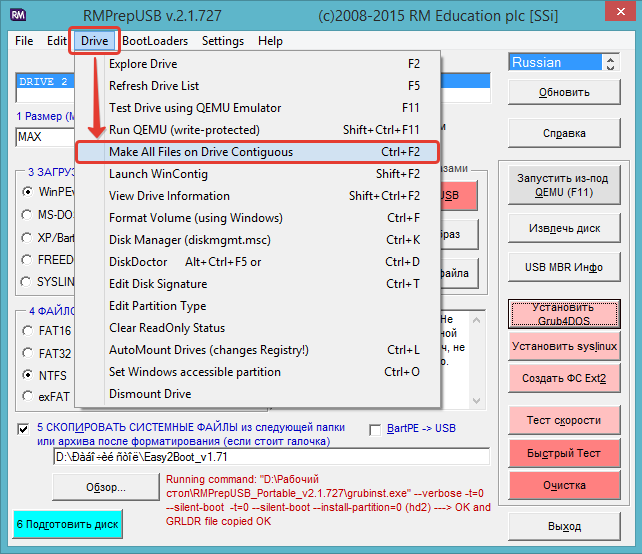Click the Выход button
Viewport: 642px width, 554px height.
(564, 527)
